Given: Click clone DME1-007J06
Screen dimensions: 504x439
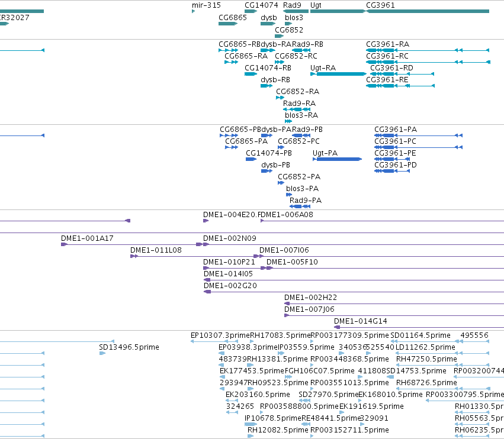Looking at the screenshot, I should point(309,309).
